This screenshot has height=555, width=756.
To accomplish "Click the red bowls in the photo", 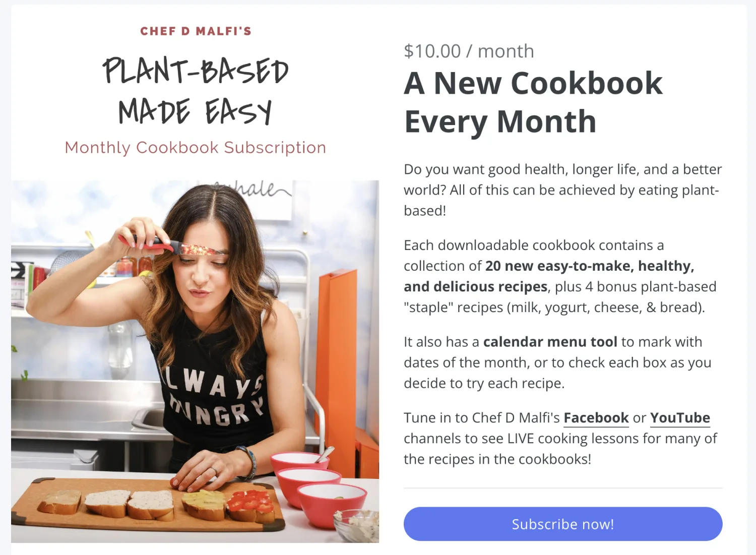I will point(319,486).
